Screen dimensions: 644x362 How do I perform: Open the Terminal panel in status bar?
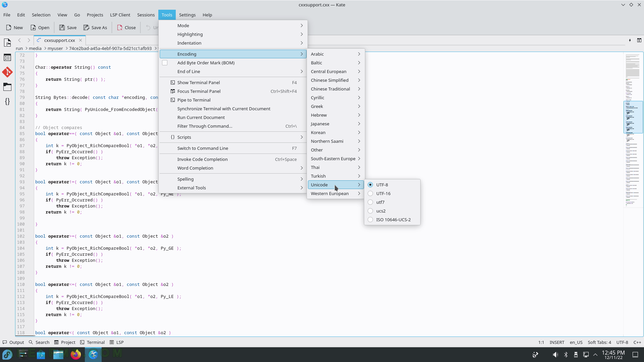pos(93,342)
